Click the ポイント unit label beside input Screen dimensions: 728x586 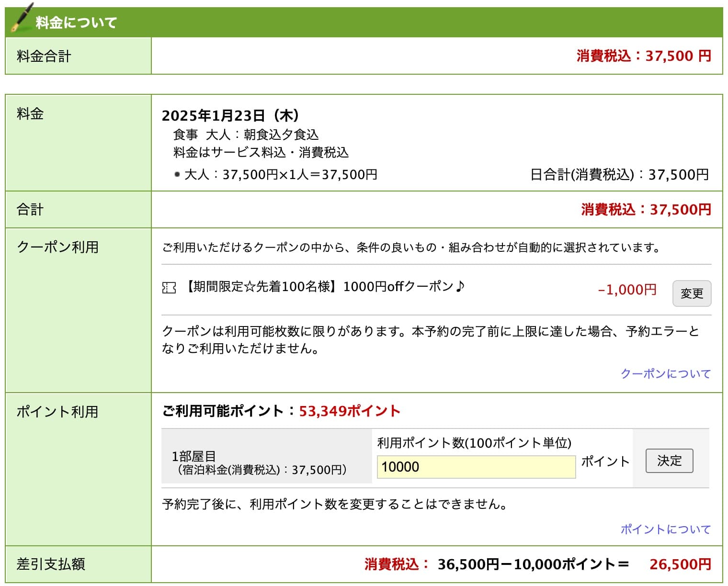click(605, 461)
